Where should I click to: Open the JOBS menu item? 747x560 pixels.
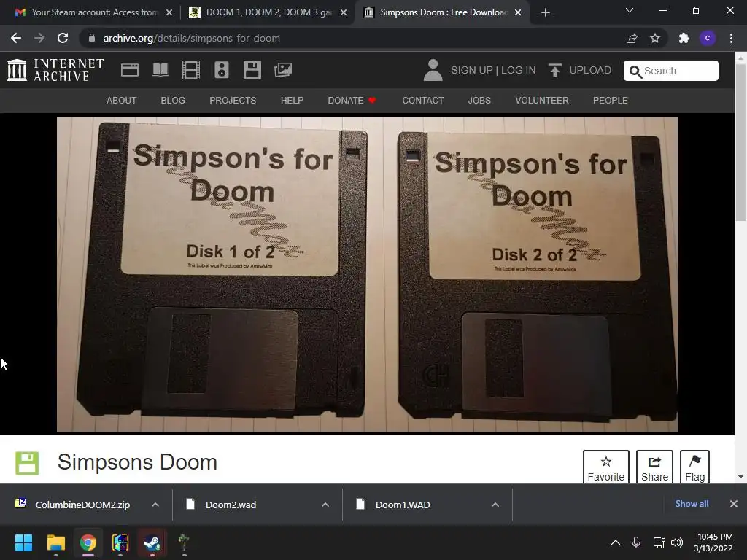[479, 101]
